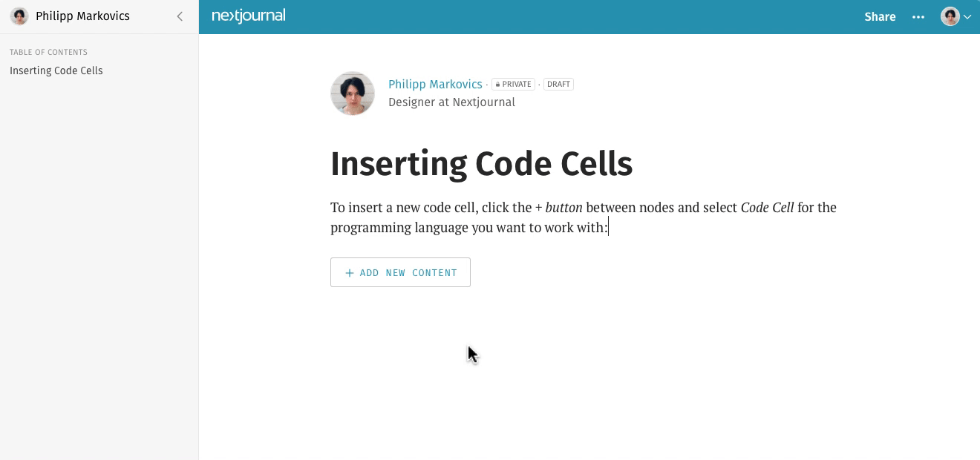Click into the paragraph text body
Viewport: 980px width, 460px height.
click(584, 217)
